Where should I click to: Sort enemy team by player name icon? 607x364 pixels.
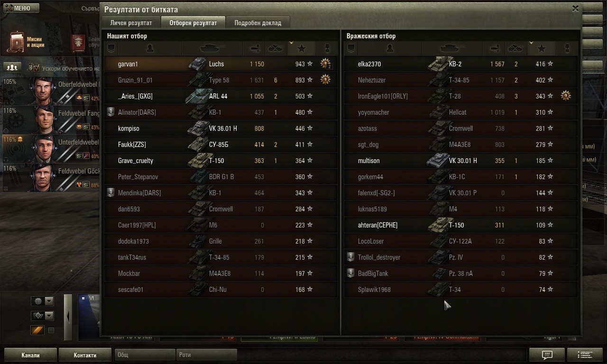coord(389,48)
